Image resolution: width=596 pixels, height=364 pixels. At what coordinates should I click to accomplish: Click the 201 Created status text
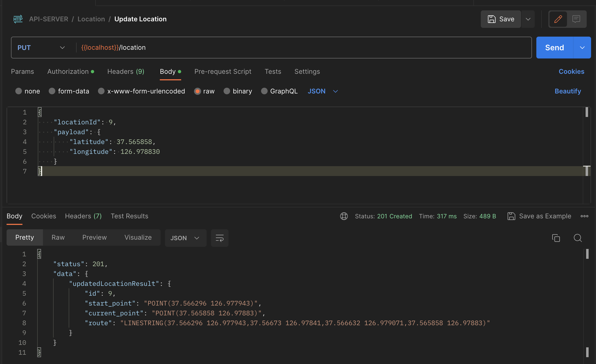point(395,216)
